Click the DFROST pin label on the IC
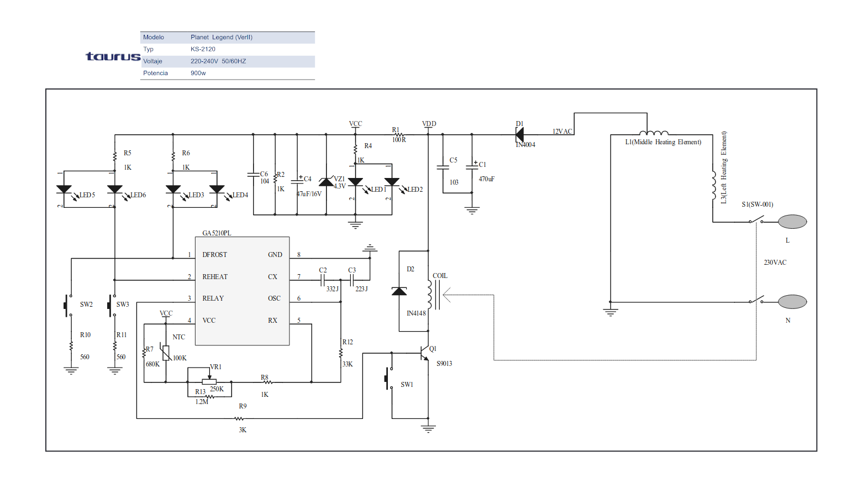 214,255
